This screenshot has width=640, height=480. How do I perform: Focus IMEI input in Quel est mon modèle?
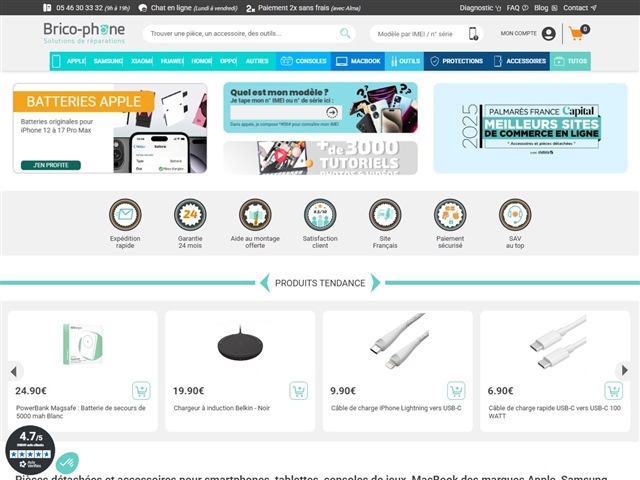pos(278,112)
